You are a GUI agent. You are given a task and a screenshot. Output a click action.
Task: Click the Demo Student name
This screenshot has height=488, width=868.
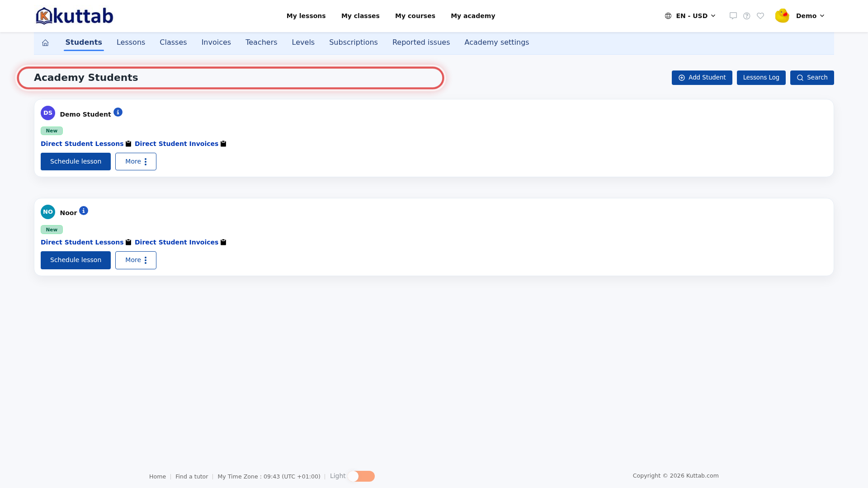point(85,114)
